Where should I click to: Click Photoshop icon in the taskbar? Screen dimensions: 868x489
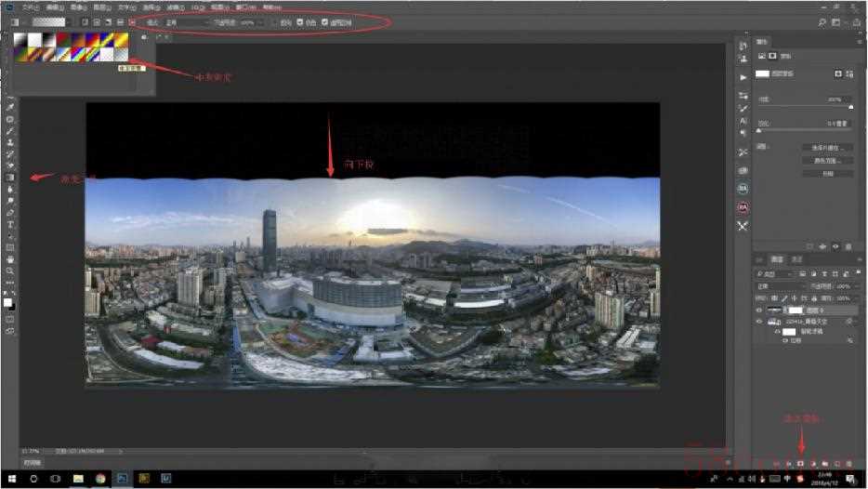(x=122, y=479)
